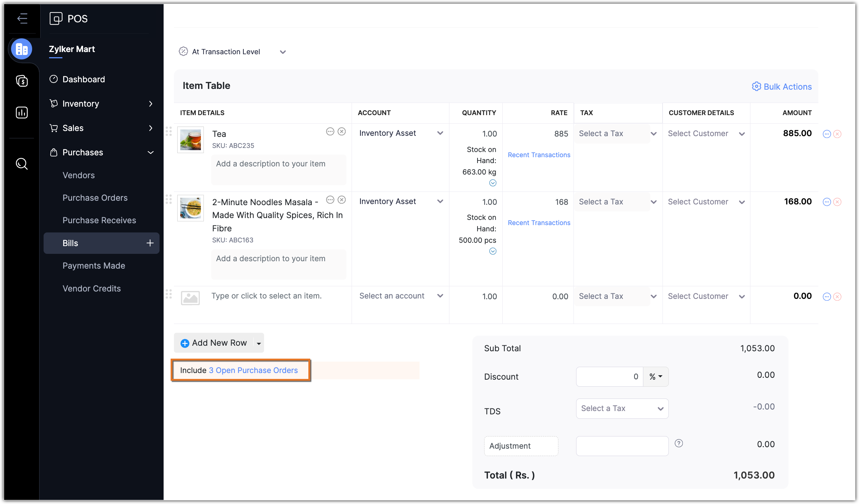Image resolution: width=859 pixels, height=504 pixels.
Task: Click the search magnifier icon
Action: point(22,163)
